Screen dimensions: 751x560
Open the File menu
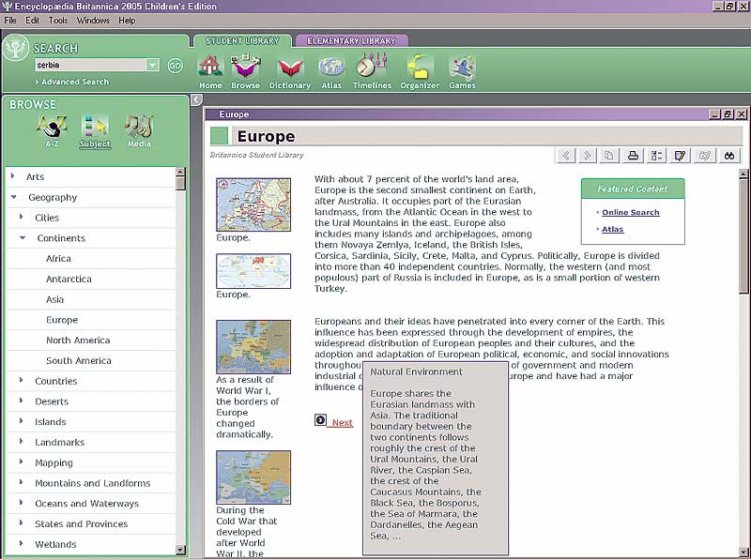[10, 20]
